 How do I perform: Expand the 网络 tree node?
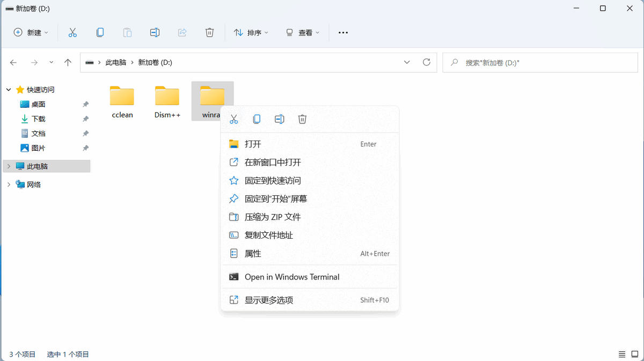[9, 185]
